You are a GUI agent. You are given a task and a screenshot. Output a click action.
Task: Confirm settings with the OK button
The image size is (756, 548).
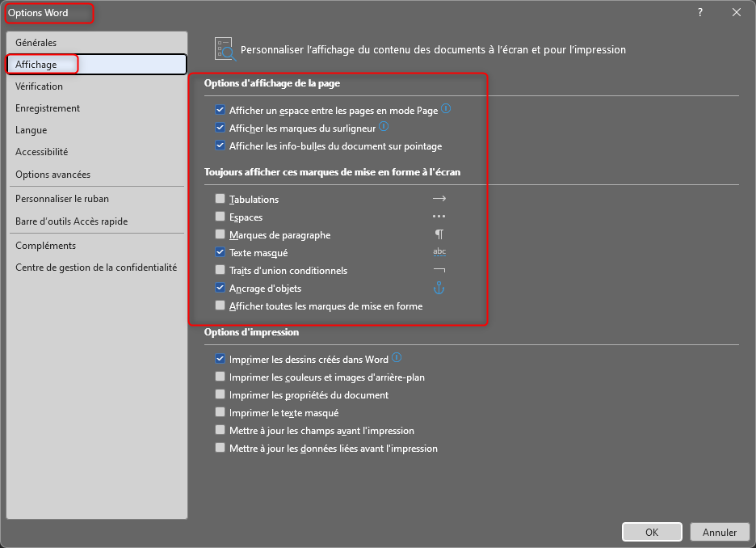pos(652,532)
